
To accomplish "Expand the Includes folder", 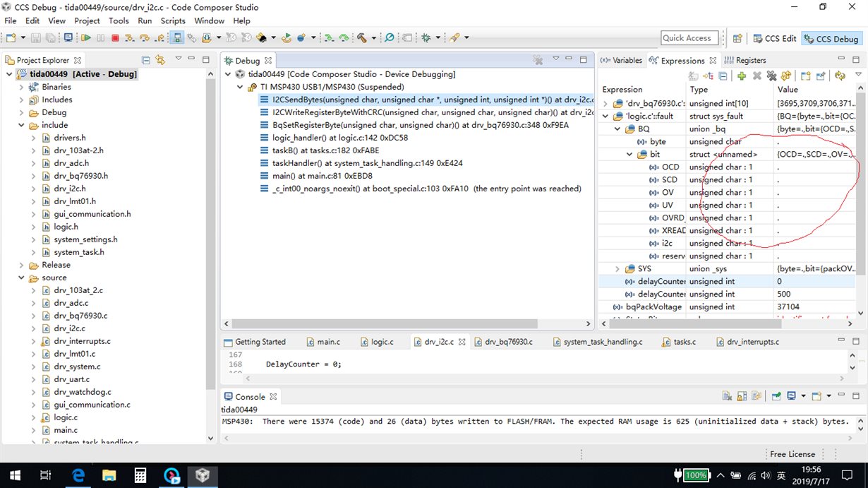I will [21, 100].
